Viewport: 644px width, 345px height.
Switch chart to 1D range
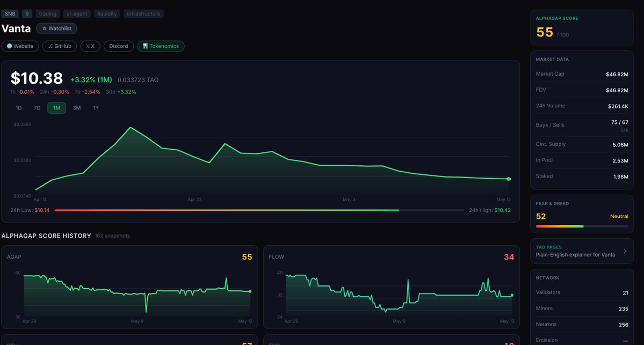[x=18, y=108]
